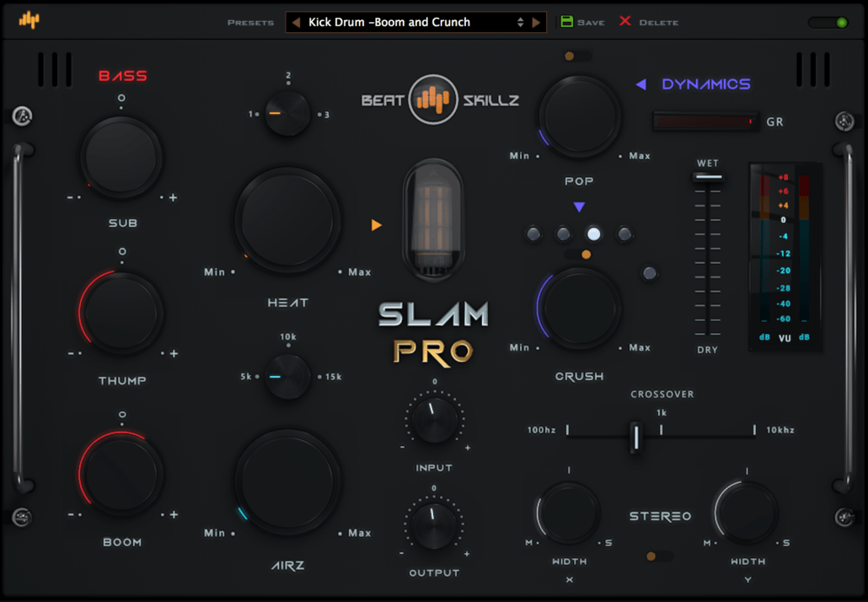Collapse the DYNAMICS section arrow

point(641,84)
